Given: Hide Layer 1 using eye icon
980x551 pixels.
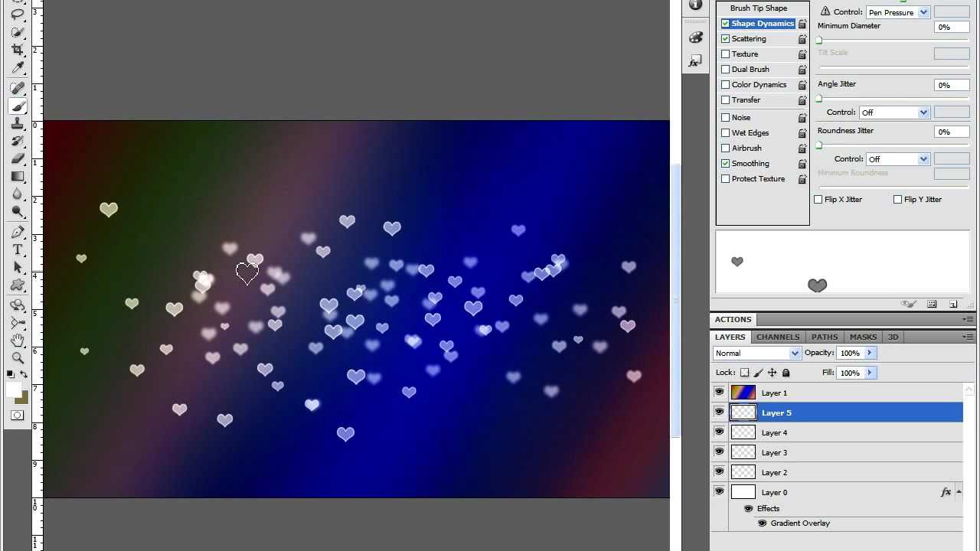Looking at the screenshot, I should [x=719, y=393].
